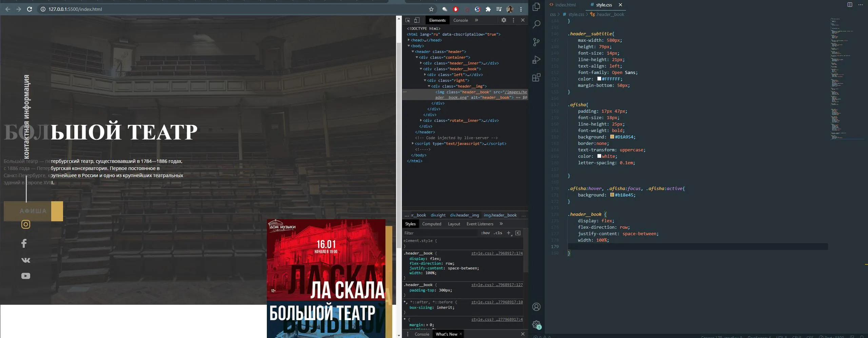Expand the div class="left" node
Viewport: 868px width, 338px height.
[425, 75]
